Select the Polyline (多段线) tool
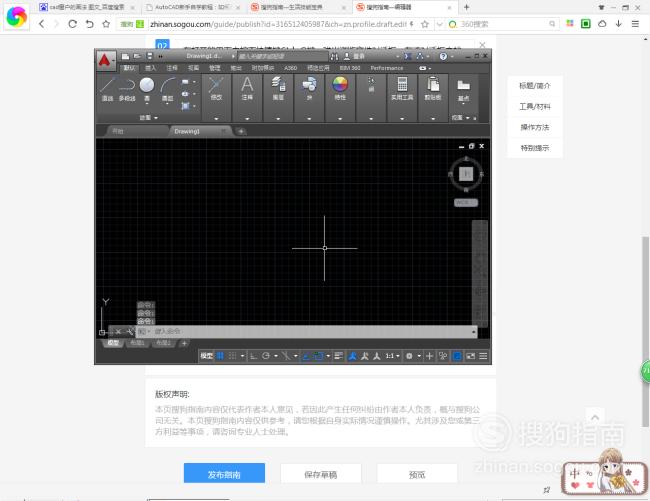 click(127, 89)
